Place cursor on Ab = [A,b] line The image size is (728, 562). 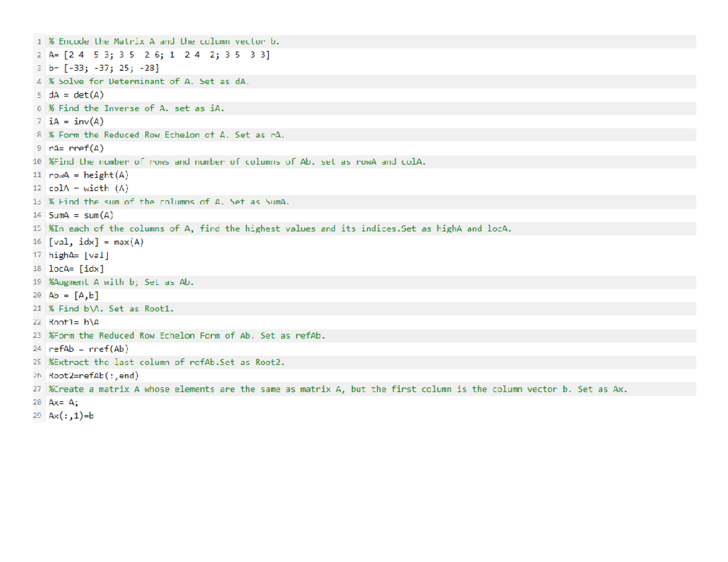(x=73, y=296)
